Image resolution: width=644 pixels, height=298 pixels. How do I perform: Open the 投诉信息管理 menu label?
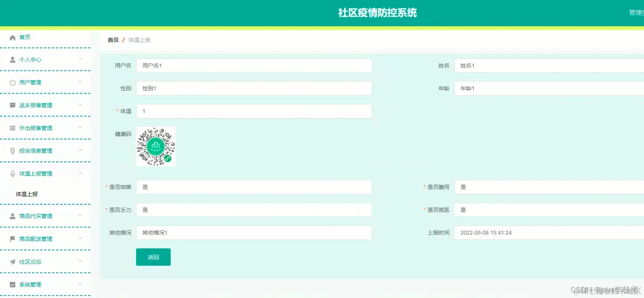(36, 151)
